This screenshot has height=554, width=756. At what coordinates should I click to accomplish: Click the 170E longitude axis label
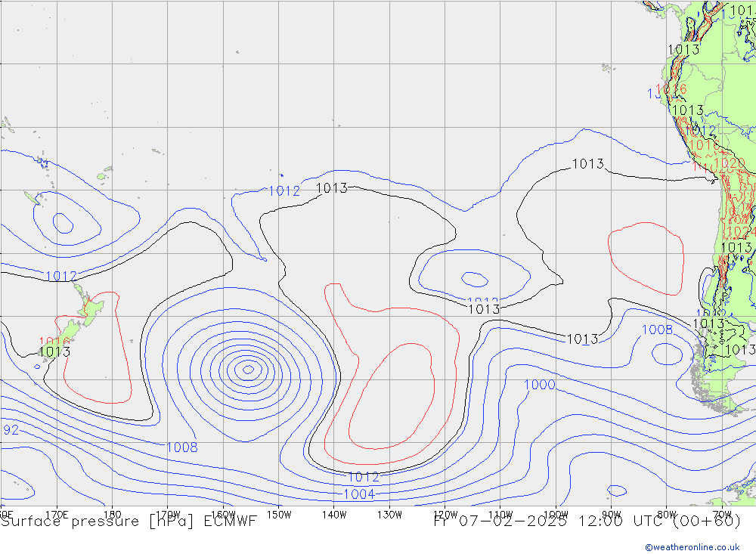coord(57,515)
